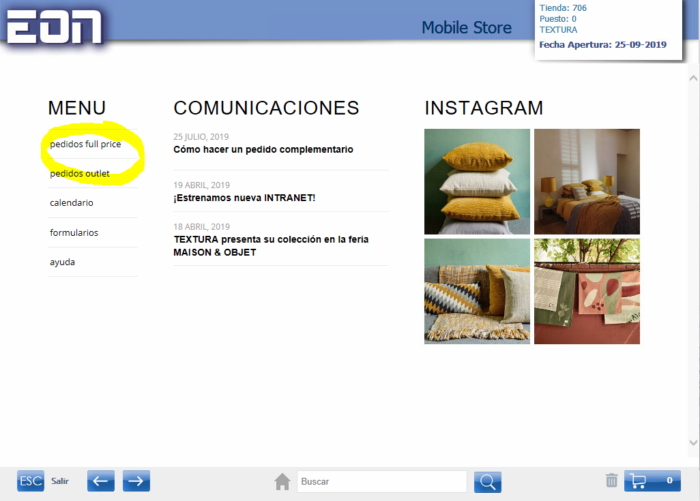Open the shopping cart
700x501 pixels.
[x=652, y=481]
